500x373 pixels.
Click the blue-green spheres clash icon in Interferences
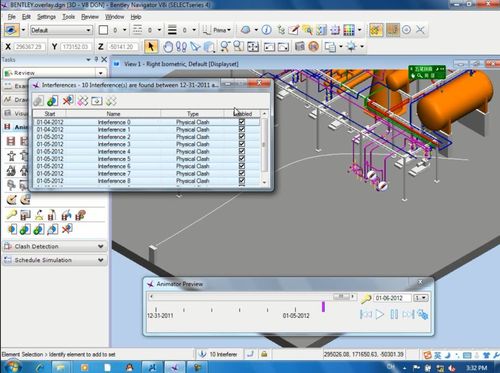coord(53,101)
